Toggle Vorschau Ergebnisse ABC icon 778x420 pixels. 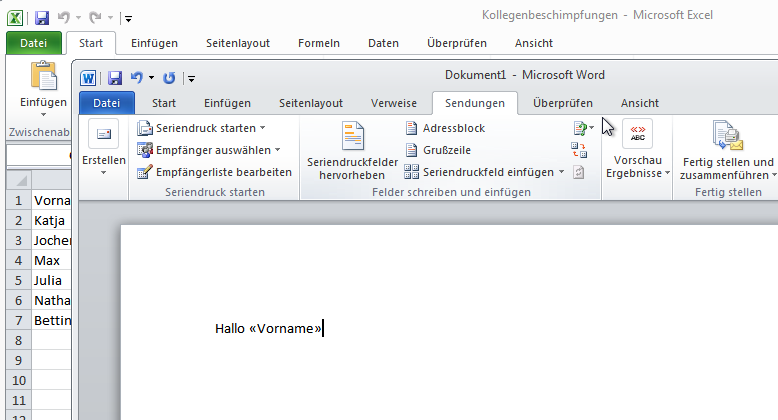click(638, 134)
